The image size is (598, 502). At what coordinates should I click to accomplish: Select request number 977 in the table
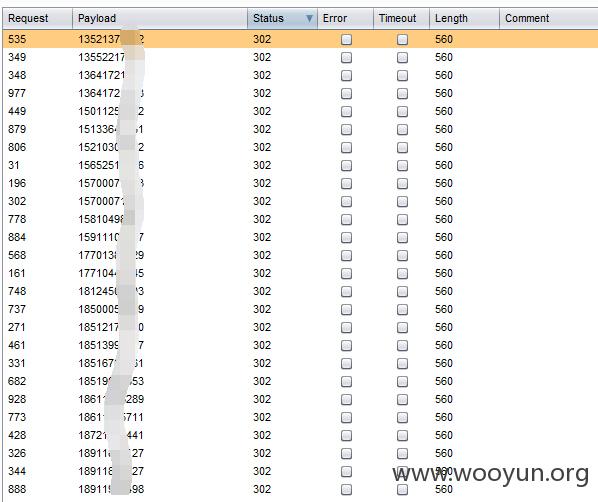[17, 93]
